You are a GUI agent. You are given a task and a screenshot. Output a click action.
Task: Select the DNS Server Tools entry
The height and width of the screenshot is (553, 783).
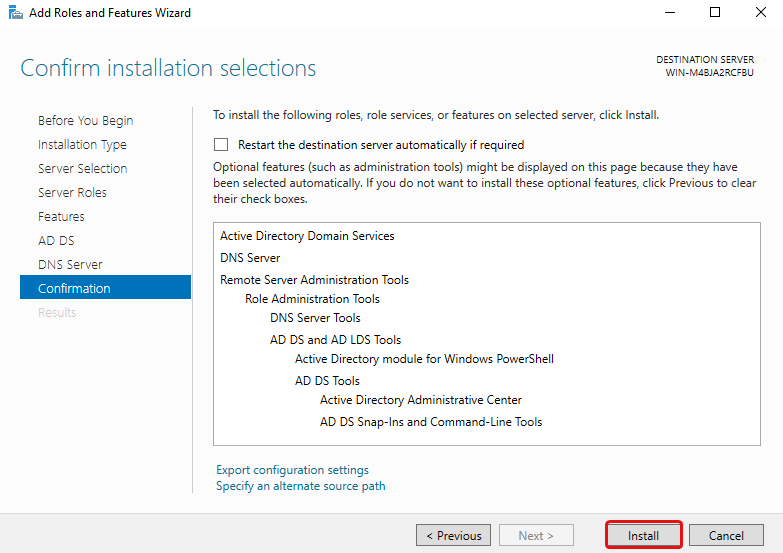(x=315, y=318)
